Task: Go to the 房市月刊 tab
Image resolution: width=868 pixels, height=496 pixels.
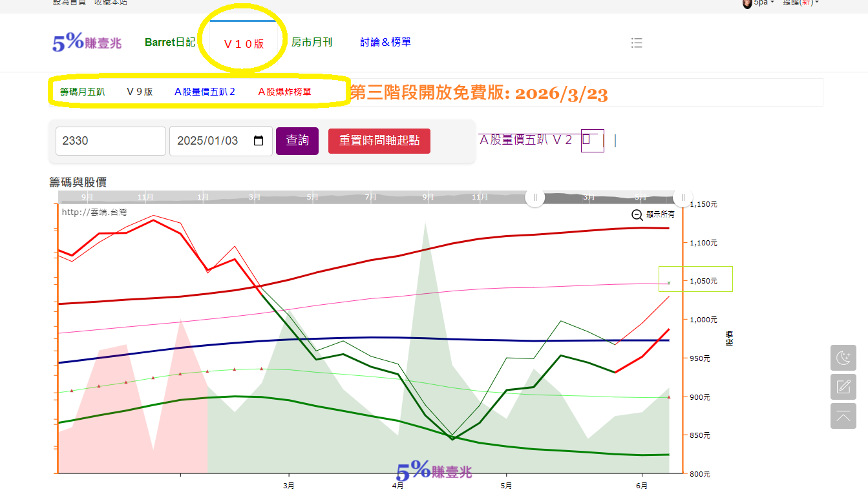Action: tap(312, 42)
